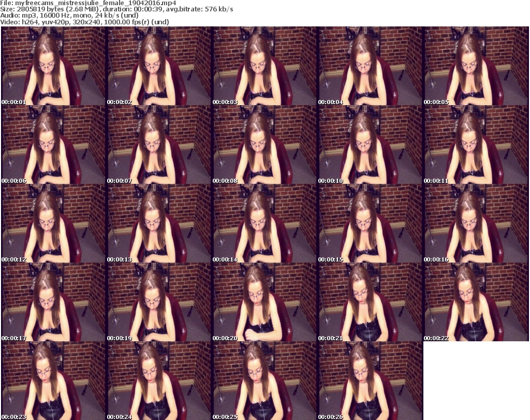Pick the thumbnail stamped 00:00:25

(x=264, y=381)
